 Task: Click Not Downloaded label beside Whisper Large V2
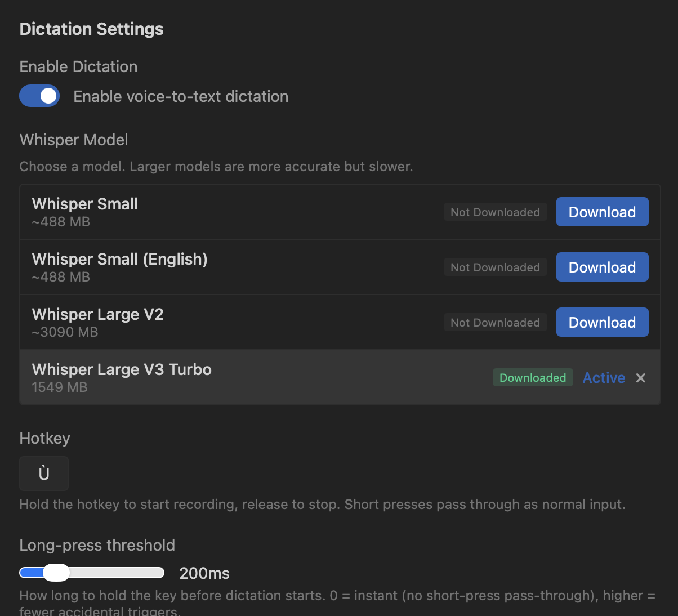pos(495,322)
